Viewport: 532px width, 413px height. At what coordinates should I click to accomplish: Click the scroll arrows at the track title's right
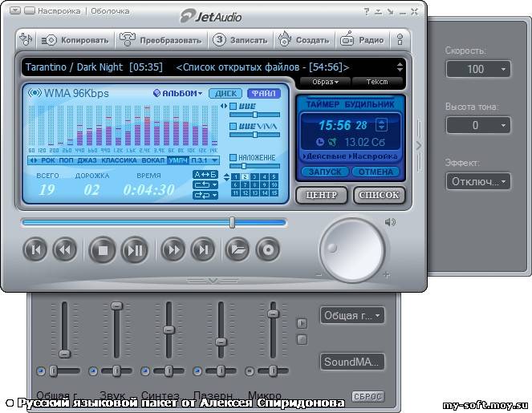coord(400,67)
